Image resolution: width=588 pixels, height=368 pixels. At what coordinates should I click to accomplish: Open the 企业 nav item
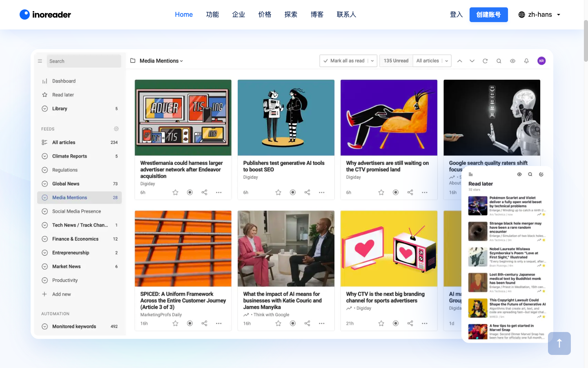coord(238,15)
